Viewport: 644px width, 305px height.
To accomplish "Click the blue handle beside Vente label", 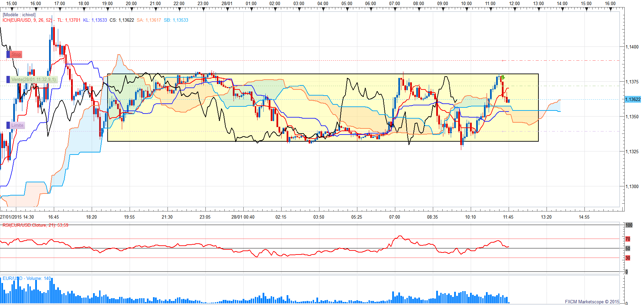I will click(8, 80).
